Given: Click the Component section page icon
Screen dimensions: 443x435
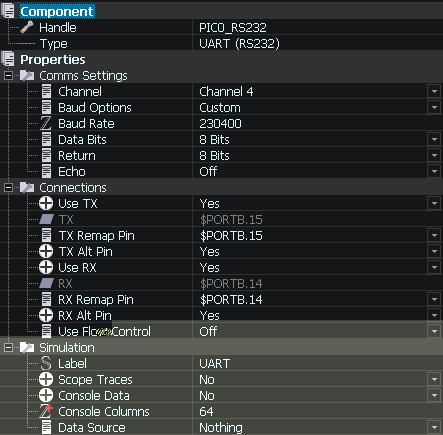Looking at the screenshot, I should pyautogui.click(x=8, y=10).
